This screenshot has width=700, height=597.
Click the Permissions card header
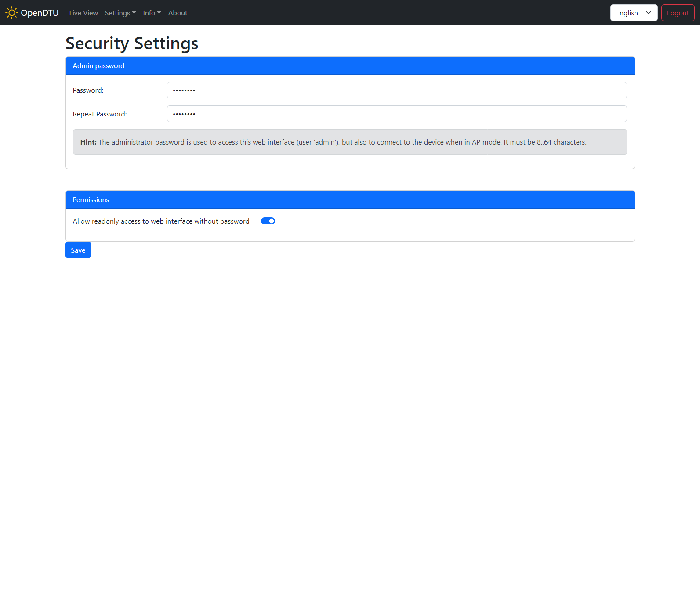(x=350, y=199)
